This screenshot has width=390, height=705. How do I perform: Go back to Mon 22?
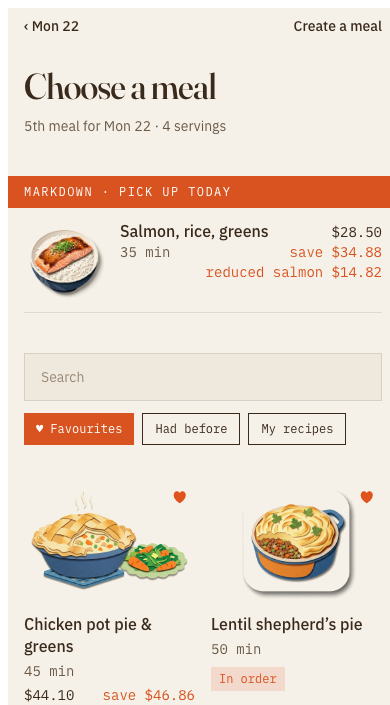[x=51, y=27]
